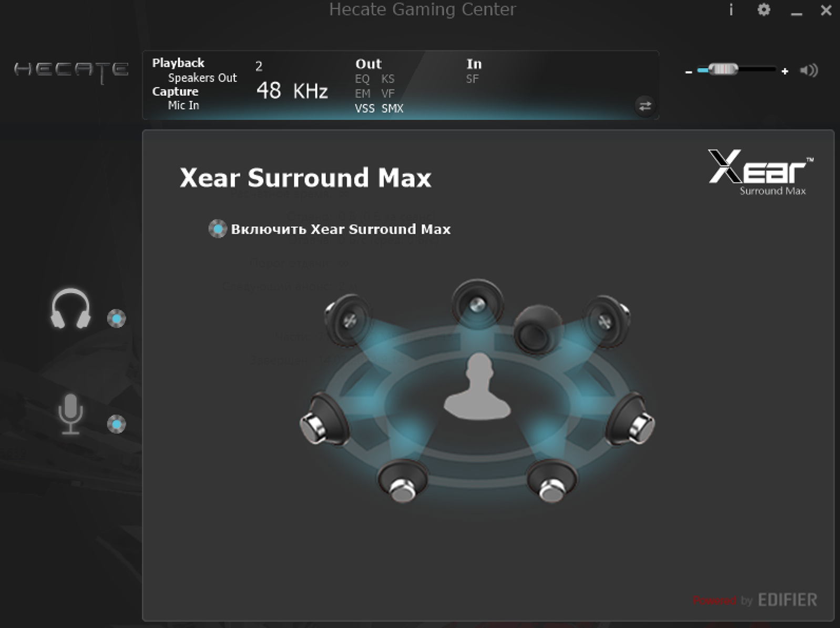
Task: Close the Hecate Gaming Center window
Action: [x=826, y=10]
